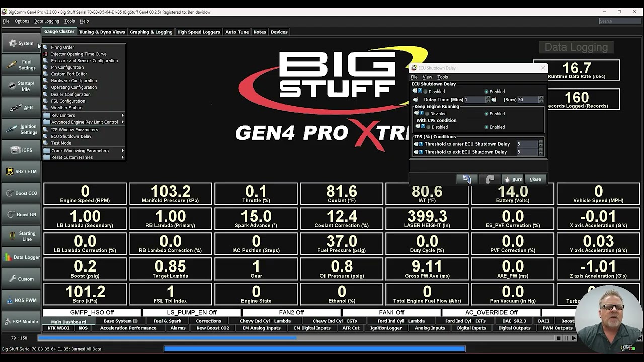Expand Reset Custom Names submenu
The image size is (644, 362).
84,157
